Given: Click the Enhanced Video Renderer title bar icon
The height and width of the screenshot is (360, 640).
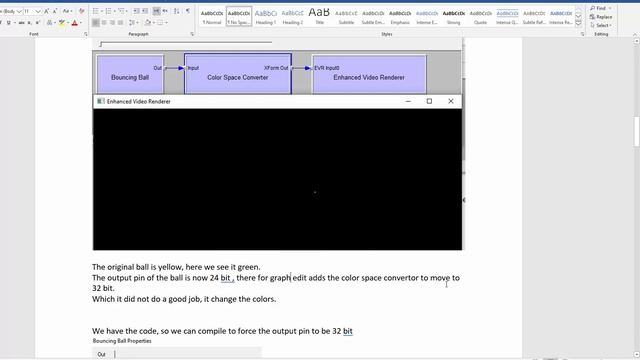Looking at the screenshot, I should pyautogui.click(x=100, y=101).
